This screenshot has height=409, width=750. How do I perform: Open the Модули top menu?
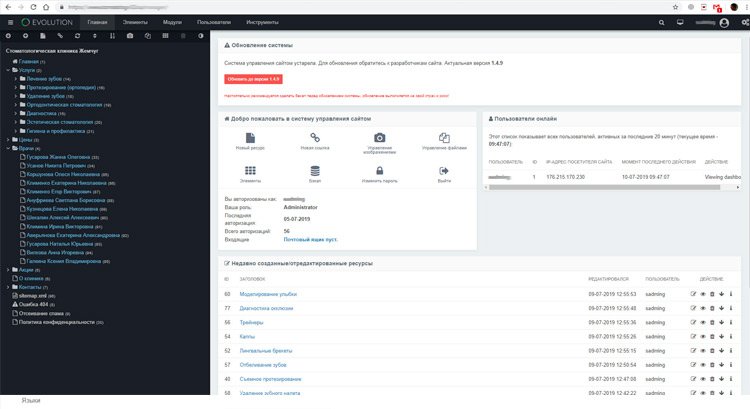[172, 22]
